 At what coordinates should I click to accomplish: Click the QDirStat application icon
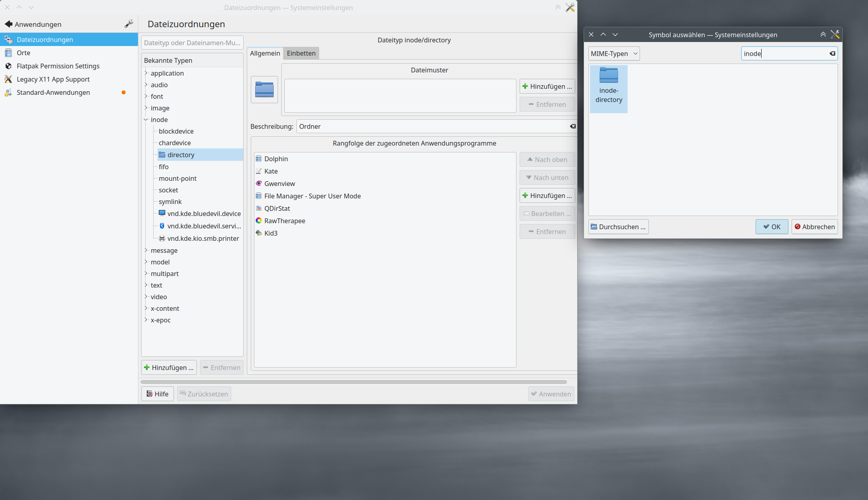259,208
